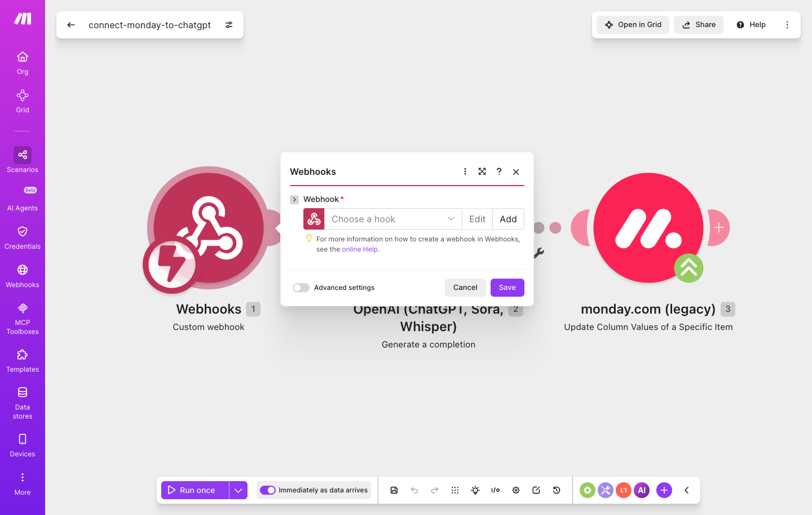The height and width of the screenshot is (515, 812).
Task: Close the Webhooks dialog
Action: coord(516,171)
